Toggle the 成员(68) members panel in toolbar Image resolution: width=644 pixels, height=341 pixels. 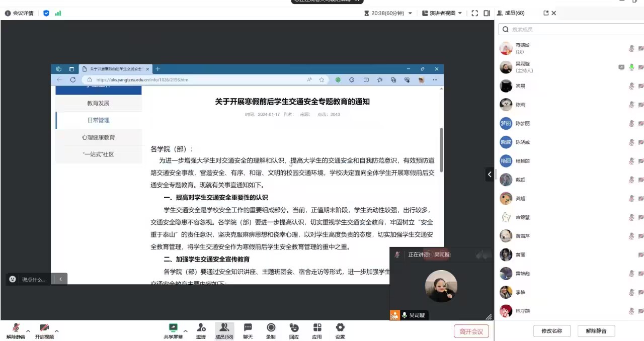point(224,328)
